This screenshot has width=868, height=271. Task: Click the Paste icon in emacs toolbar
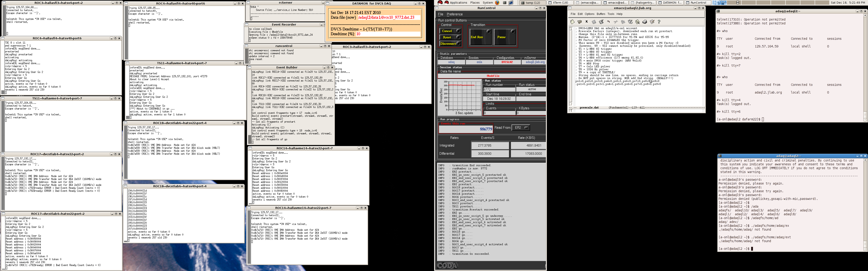click(630, 22)
